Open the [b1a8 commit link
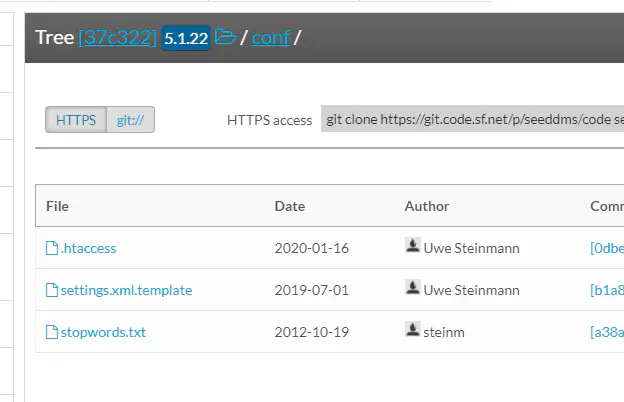The image size is (624, 402). tap(607, 290)
